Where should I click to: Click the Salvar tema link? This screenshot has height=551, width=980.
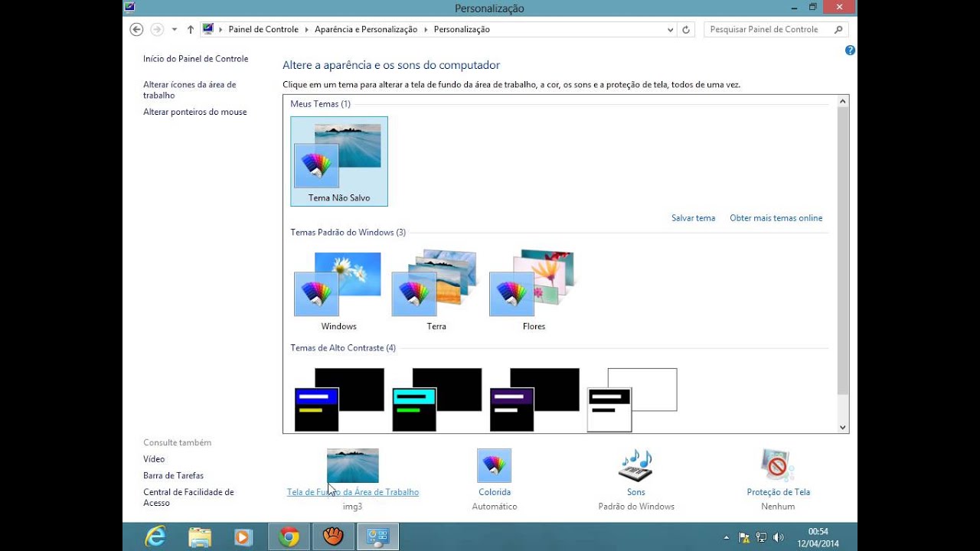click(694, 218)
